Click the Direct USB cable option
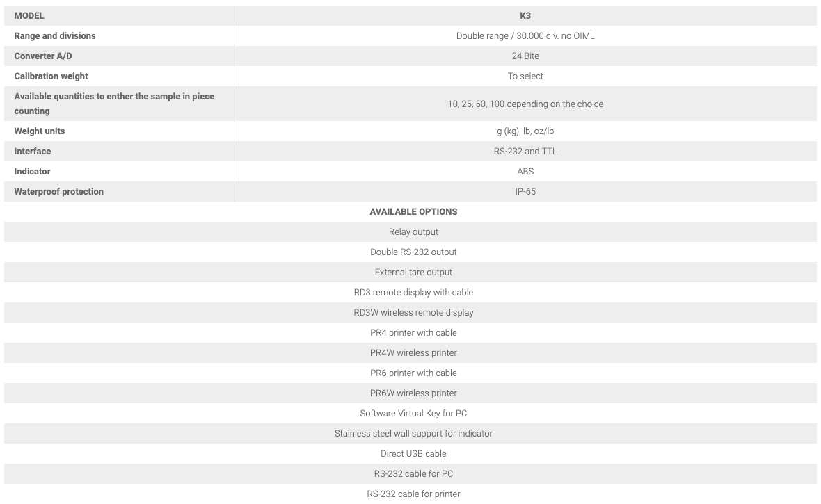Viewport: 821px width, 504px height. click(x=413, y=453)
